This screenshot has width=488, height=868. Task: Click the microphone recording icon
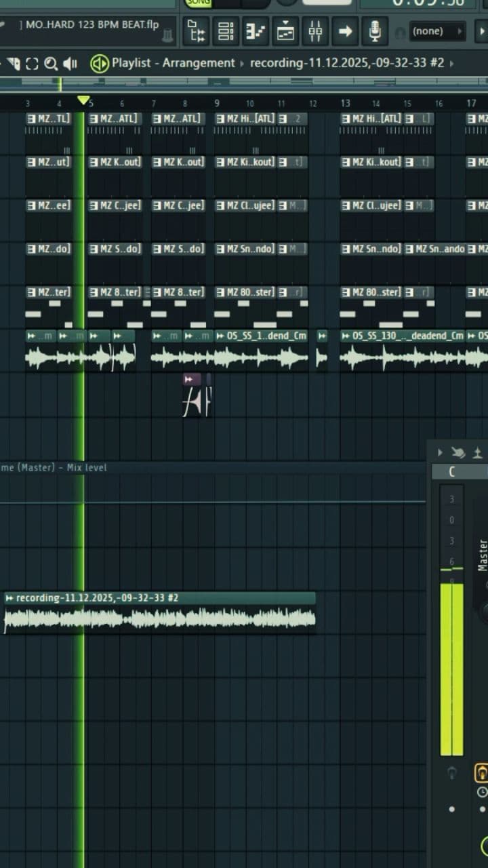click(x=375, y=31)
